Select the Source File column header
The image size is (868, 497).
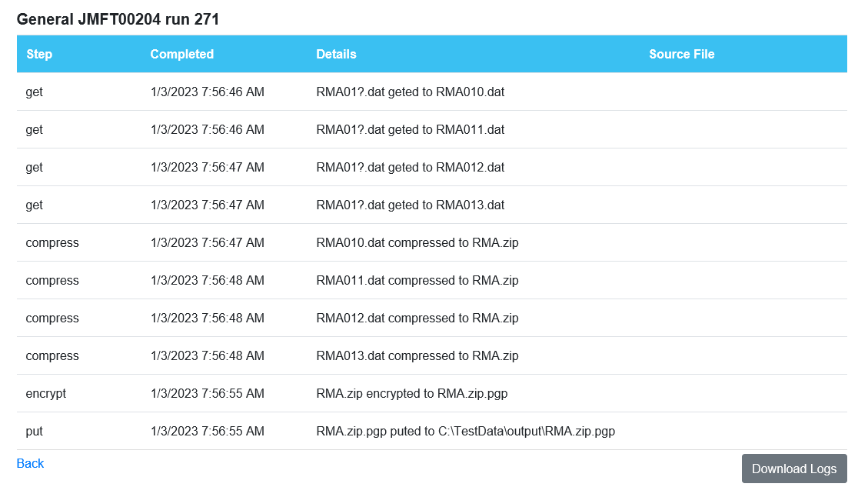click(x=681, y=55)
